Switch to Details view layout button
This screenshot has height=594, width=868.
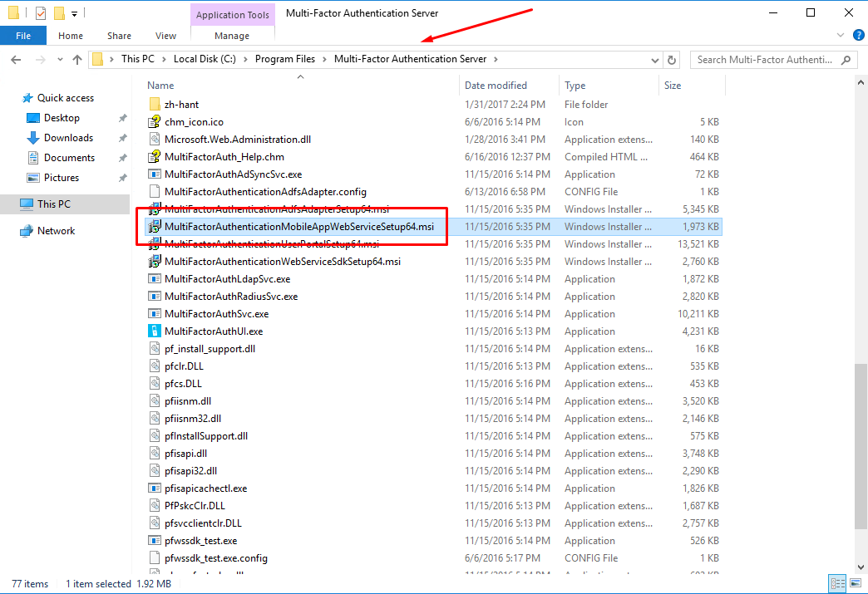(837, 583)
